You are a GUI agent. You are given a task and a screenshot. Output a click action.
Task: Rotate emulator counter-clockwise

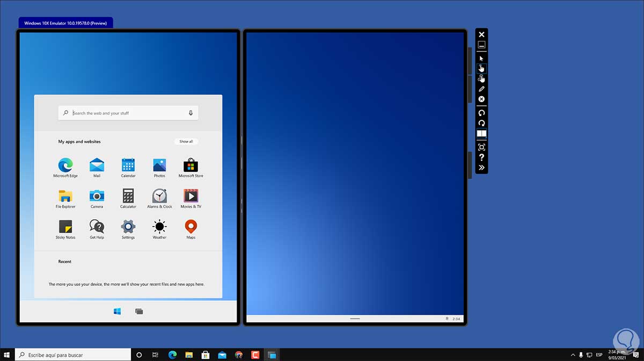(x=481, y=113)
